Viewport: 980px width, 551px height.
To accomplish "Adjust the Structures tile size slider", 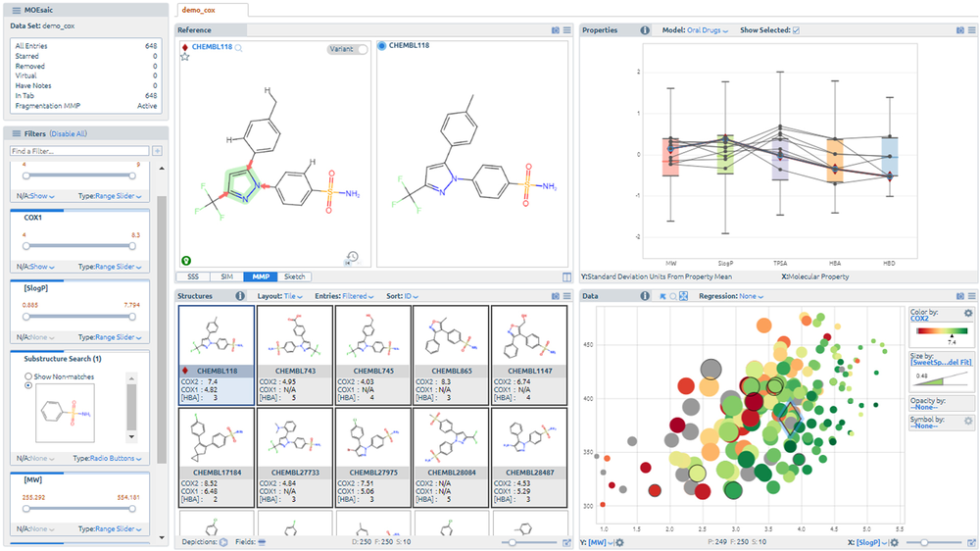I will (x=513, y=543).
